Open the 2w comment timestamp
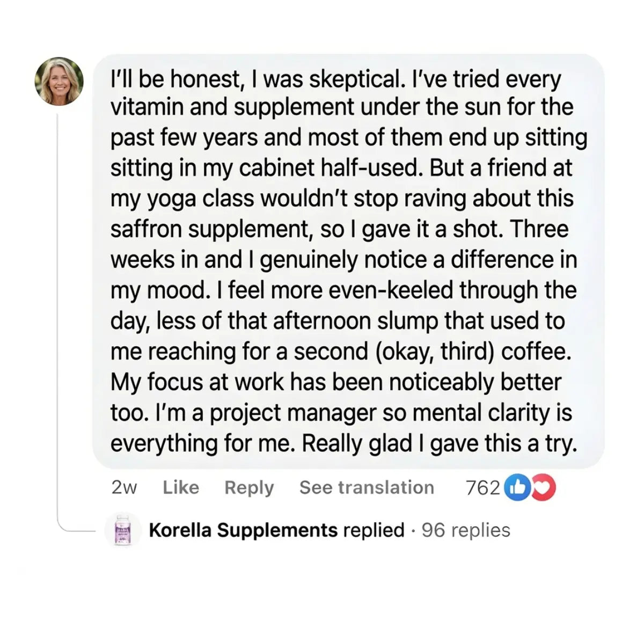 click(124, 487)
